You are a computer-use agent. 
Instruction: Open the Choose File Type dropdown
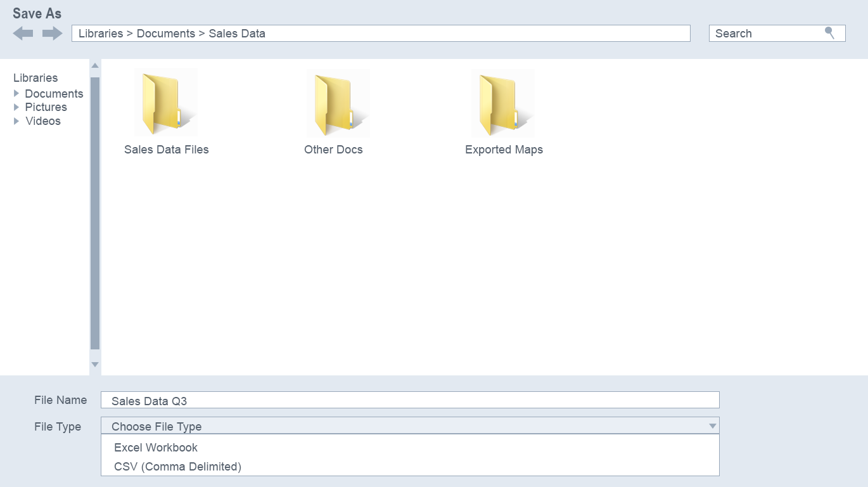[x=410, y=426]
